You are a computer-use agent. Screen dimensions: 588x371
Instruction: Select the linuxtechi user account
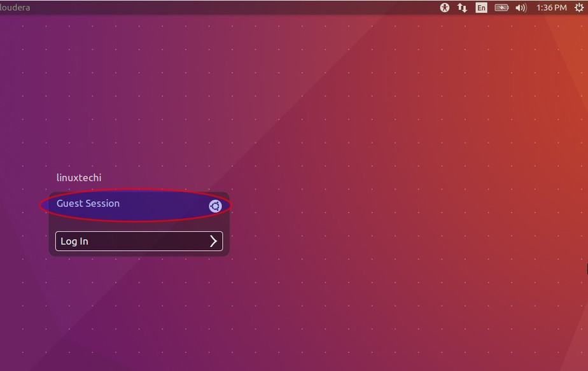tap(79, 178)
